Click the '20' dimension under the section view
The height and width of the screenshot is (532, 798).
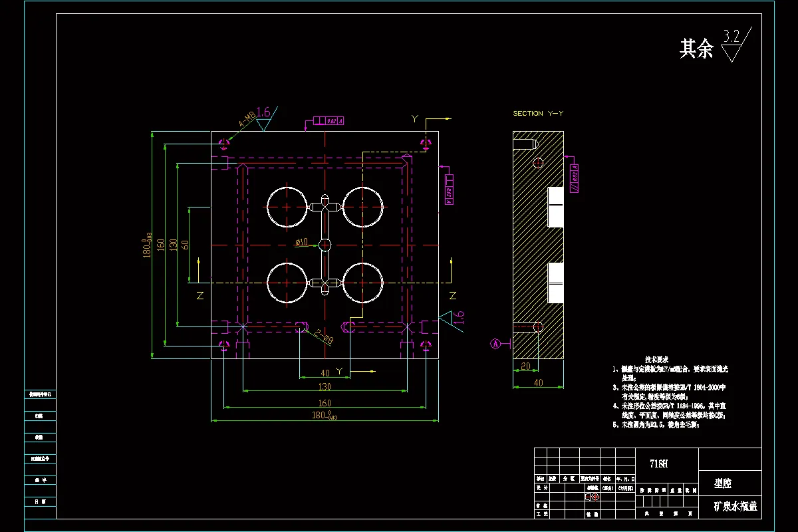525,366
